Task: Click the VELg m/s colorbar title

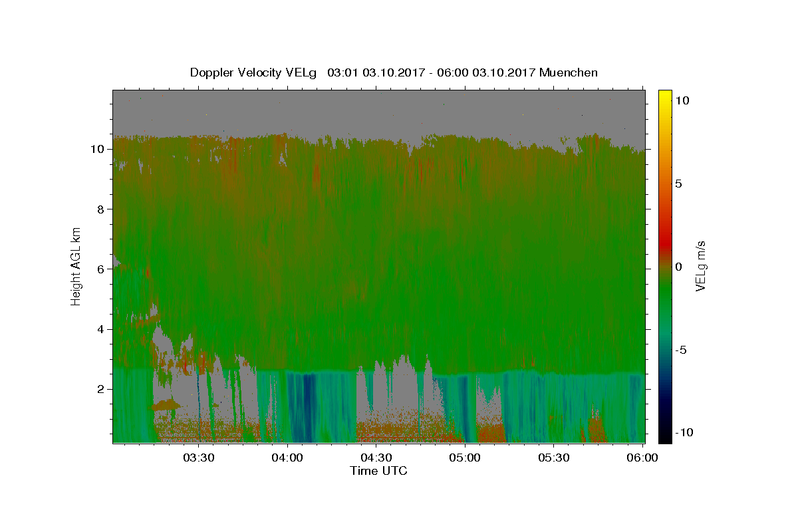Action: 701,267
